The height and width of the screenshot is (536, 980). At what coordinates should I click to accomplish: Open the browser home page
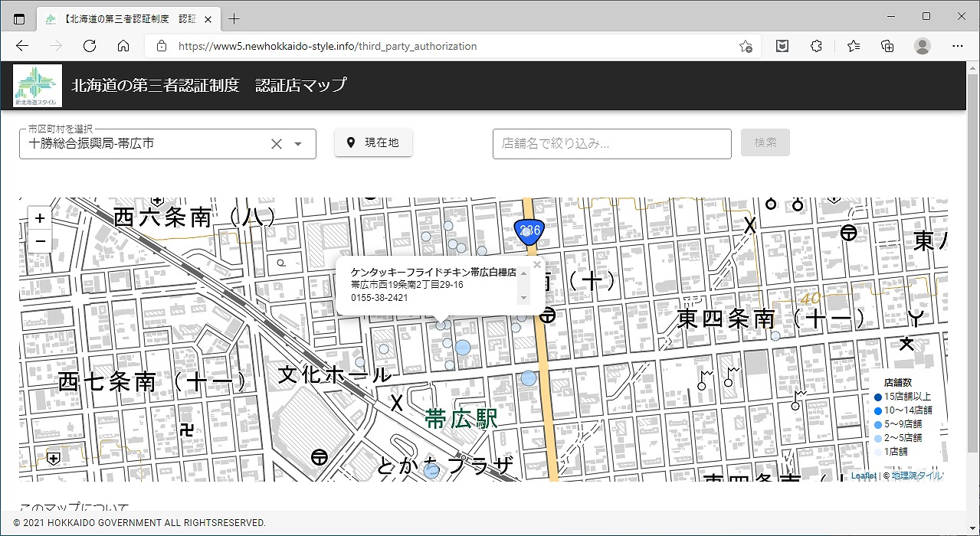pos(123,46)
